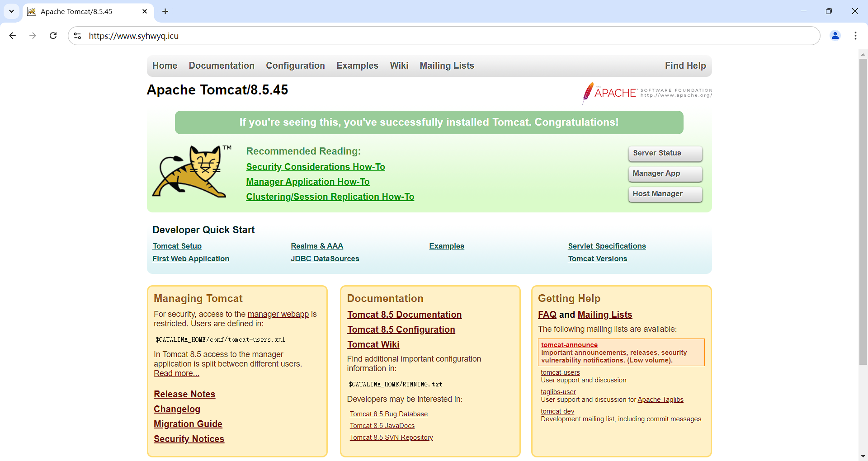Viewport: 868px width, 461px height.
Task: Open Configuration in the navigation bar
Action: pos(295,66)
